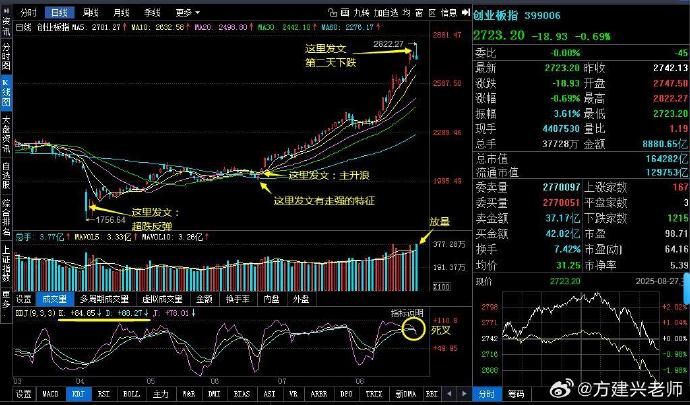Click the 创业板指 stock name header
Image resolution: width=690 pixels, height=405 pixels.
[495, 16]
